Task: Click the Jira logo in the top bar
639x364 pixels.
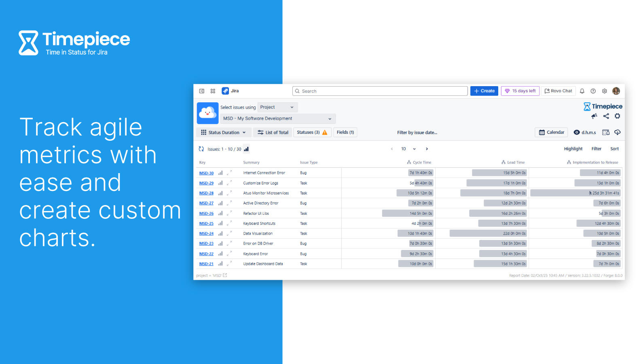Action: (230, 91)
